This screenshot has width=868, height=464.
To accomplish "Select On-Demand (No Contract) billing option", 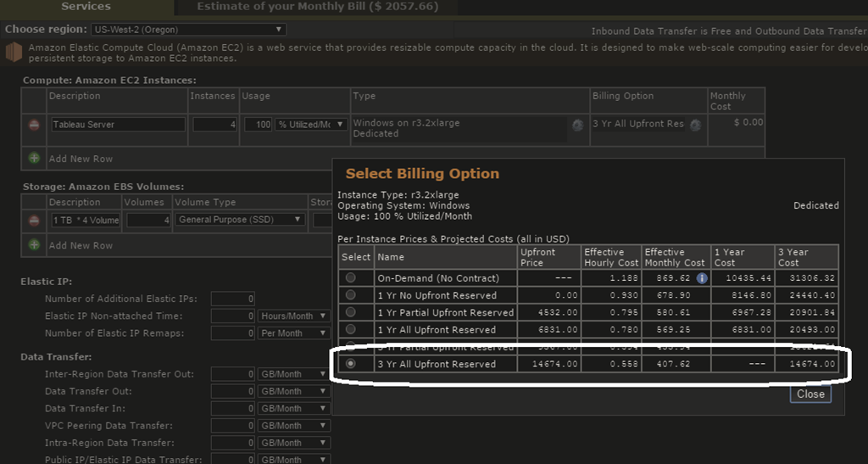I will [x=350, y=277].
